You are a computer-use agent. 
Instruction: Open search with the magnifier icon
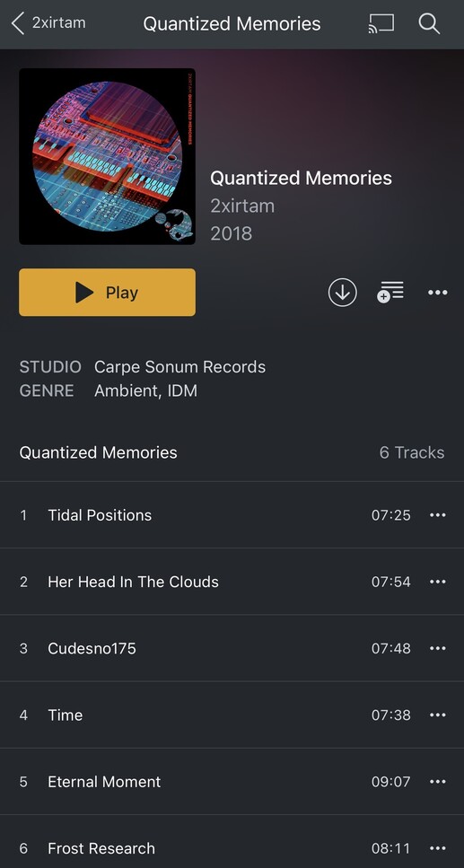pyautogui.click(x=429, y=24)
